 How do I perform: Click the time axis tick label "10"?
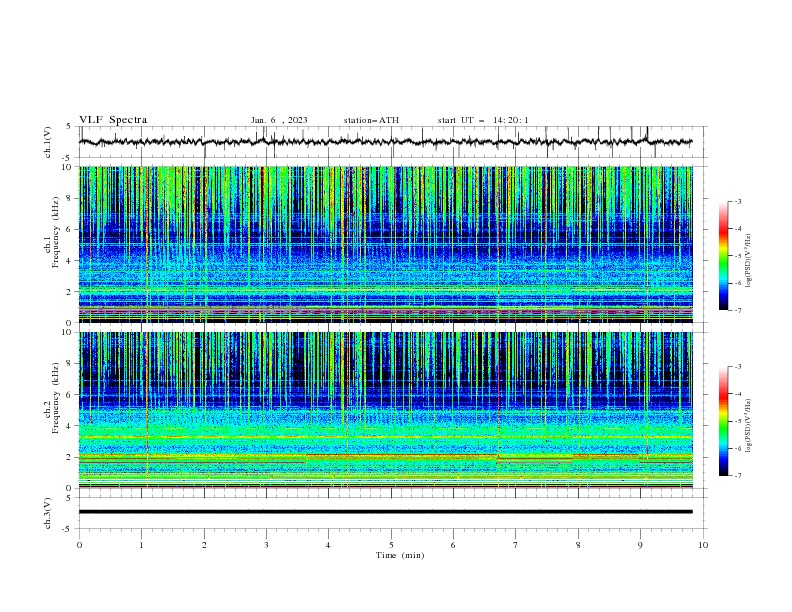pos(703,545)
